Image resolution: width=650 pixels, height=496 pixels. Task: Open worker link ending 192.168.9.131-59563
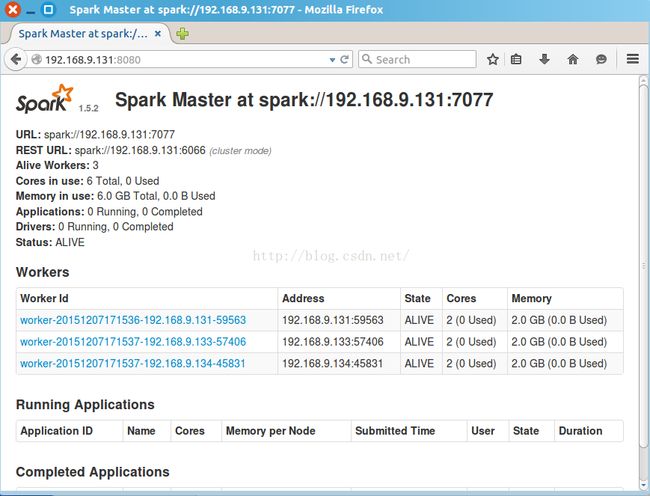[x=133, y=320]
